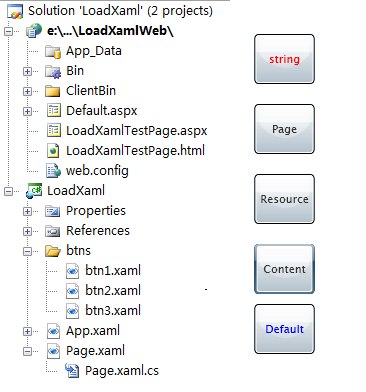Expand the ClientBin folder node
The width and height of the screenshot is (366, 392).
(x=27, y=91)
